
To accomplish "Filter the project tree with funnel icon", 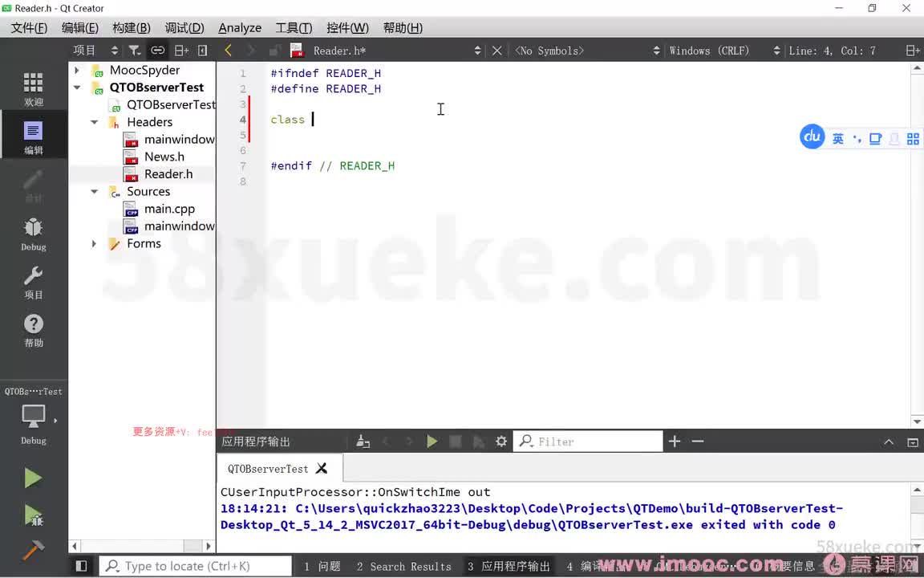I will point(135,51).
